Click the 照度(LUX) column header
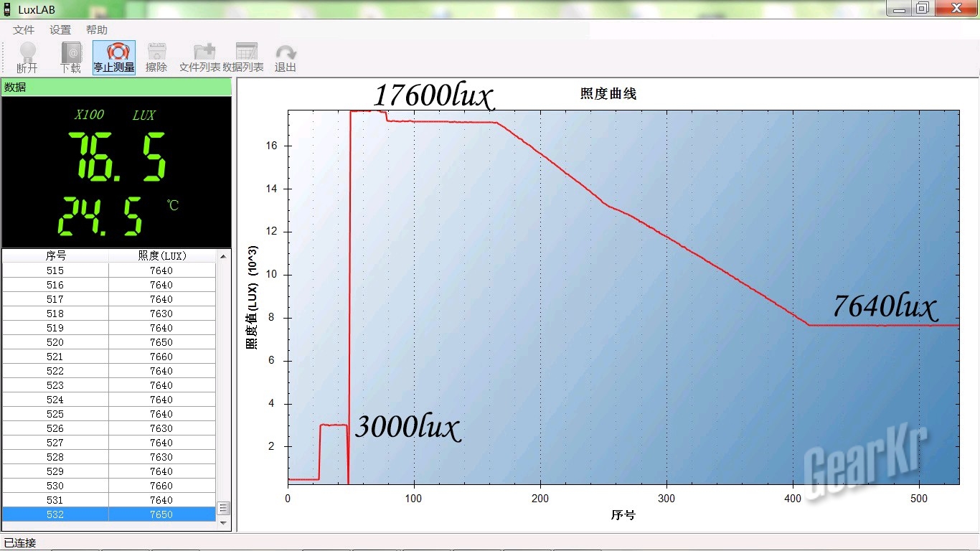Image resolution: width=980 pixels, height=551 pixels. [x=161, y=255]
